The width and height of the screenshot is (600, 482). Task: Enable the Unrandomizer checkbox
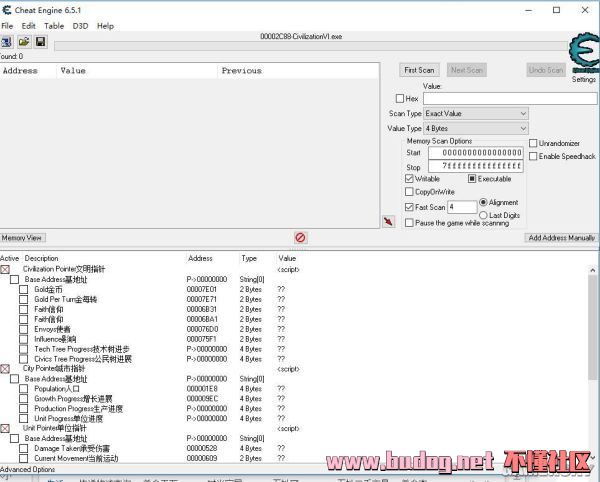[533, 143]
